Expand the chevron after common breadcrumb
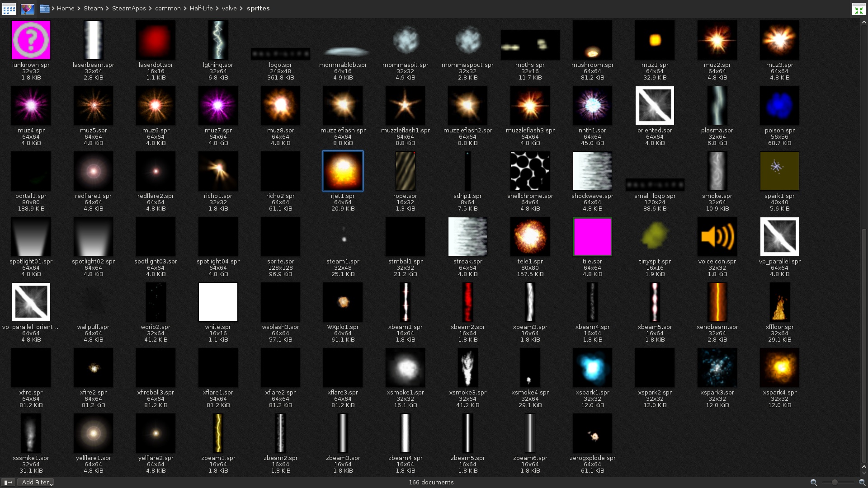 click(185, 9)
